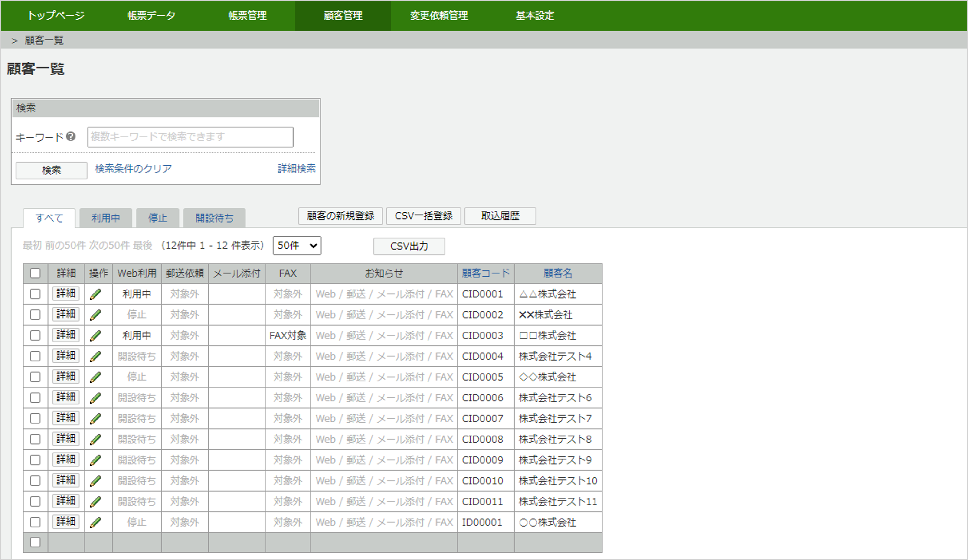Screen dimensions: 968x560
Task: Open the 50件 page size dropdown
Action: click(x=297, y=245)
